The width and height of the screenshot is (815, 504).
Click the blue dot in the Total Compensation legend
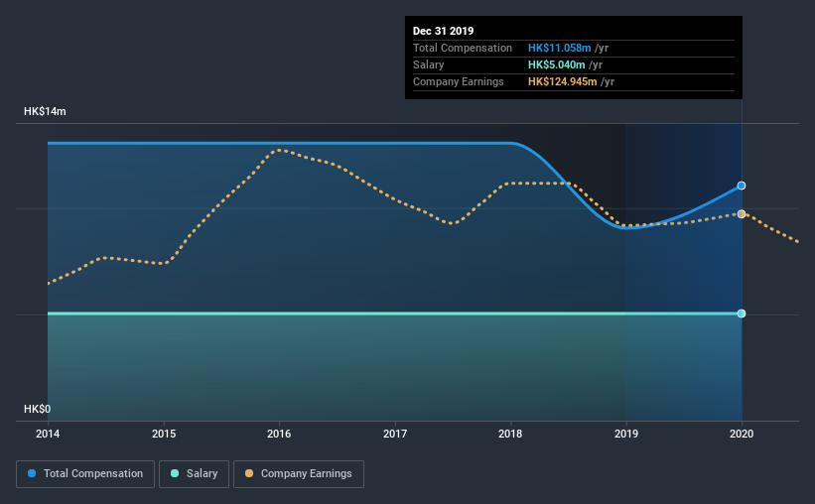(x=32, y=473)
